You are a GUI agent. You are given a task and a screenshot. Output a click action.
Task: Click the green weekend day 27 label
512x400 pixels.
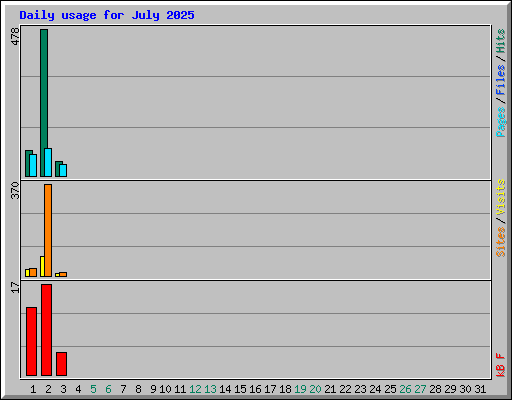tap(420, 389)
